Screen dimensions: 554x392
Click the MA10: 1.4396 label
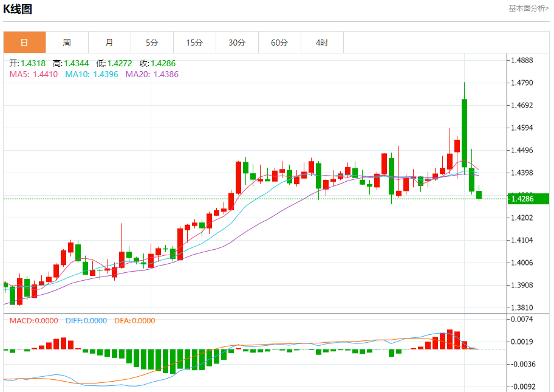point(92,74)
